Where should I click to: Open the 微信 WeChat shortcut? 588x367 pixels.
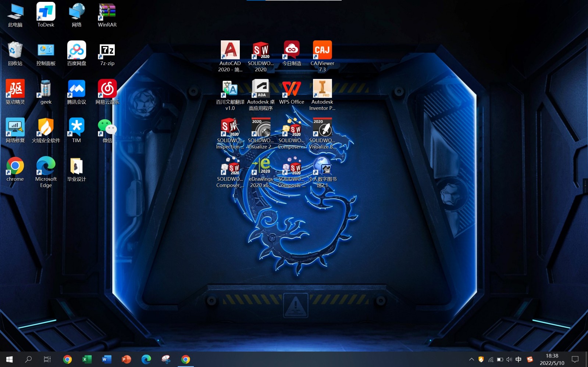107,131
